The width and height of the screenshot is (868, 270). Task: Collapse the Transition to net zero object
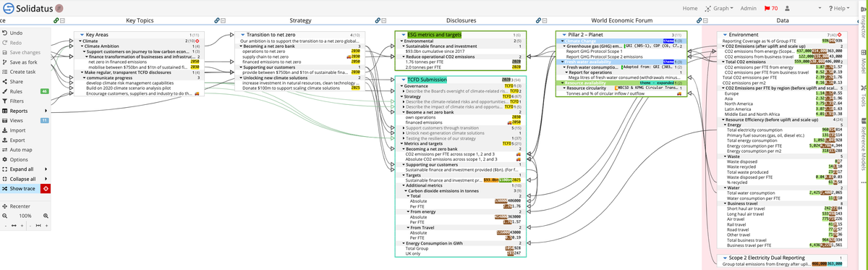point(243,35)
